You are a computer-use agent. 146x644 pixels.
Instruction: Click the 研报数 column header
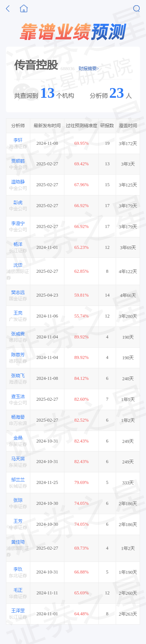(x=107, y=126)
